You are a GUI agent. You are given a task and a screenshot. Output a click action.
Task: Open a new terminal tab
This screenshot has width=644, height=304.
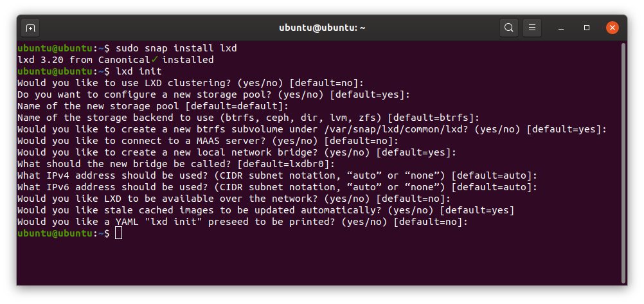(30, 28)
